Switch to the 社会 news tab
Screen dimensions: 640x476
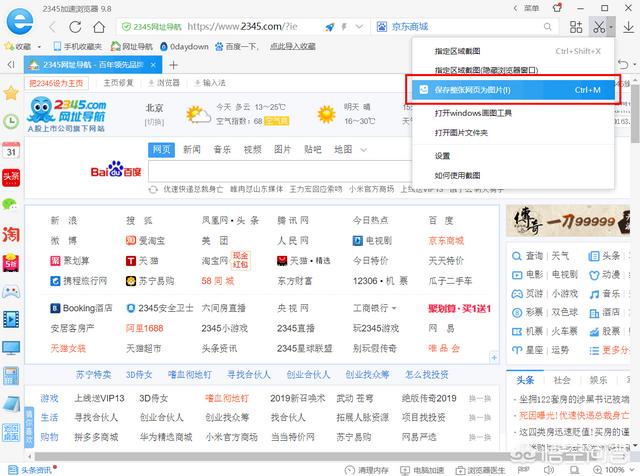click(x=562, y=380)
